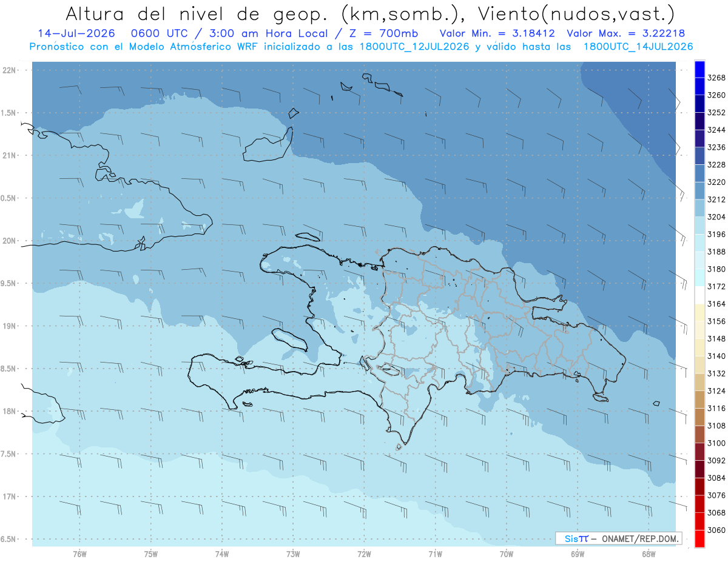This screenshot has height=562, width=728.
Task: Click the '20N' latitude label
Action: click(10, 241)
